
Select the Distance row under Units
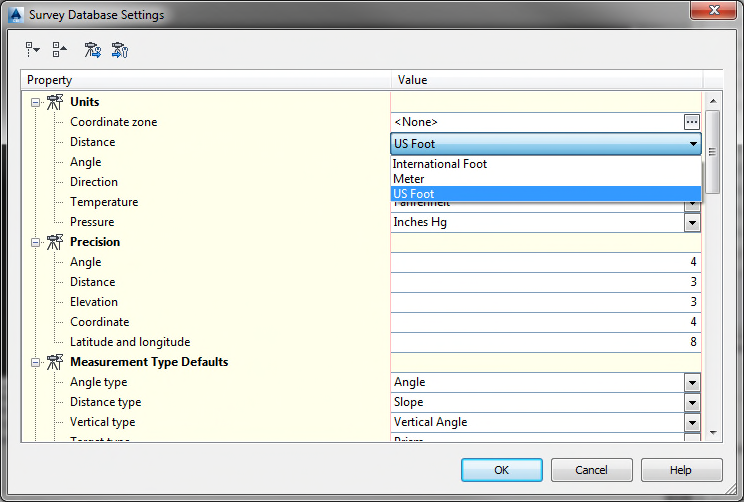click(93, 142)
